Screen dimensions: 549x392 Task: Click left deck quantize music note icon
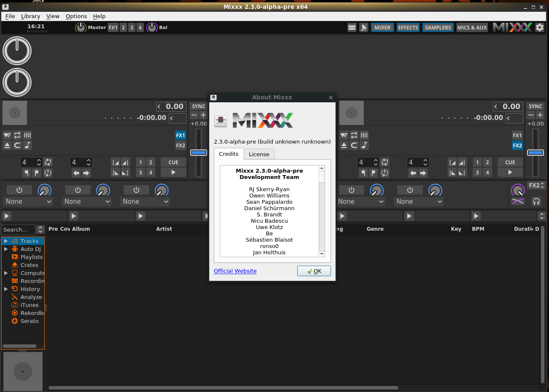(x=27, y=145)
